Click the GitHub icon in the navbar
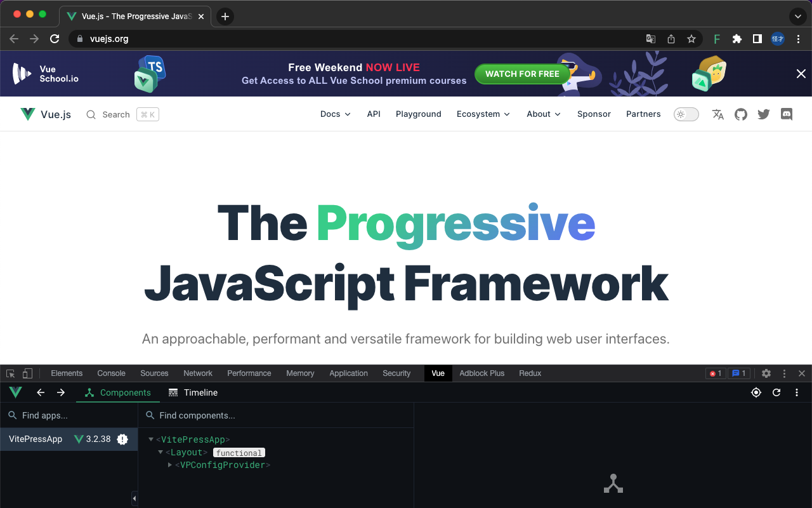The image size is (812, 508). (x=740, y=114)
